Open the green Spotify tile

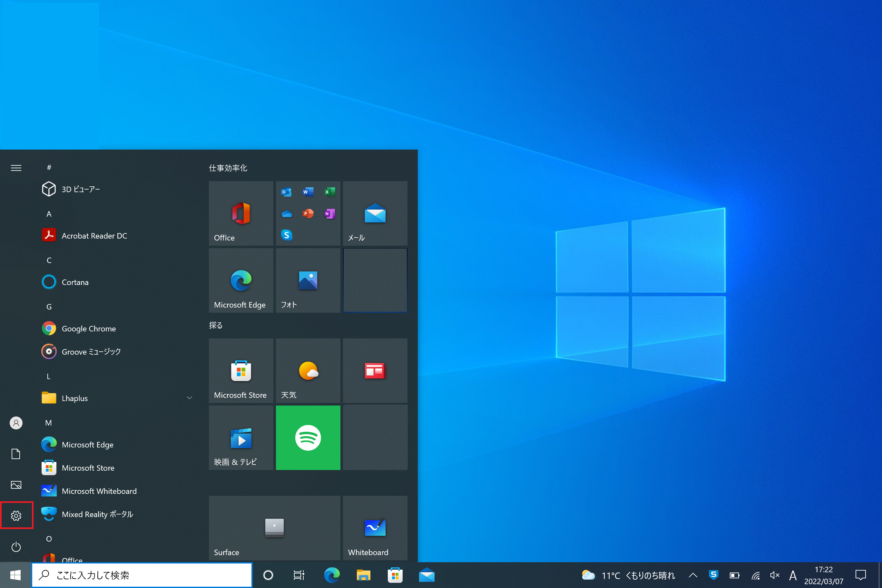308,438
